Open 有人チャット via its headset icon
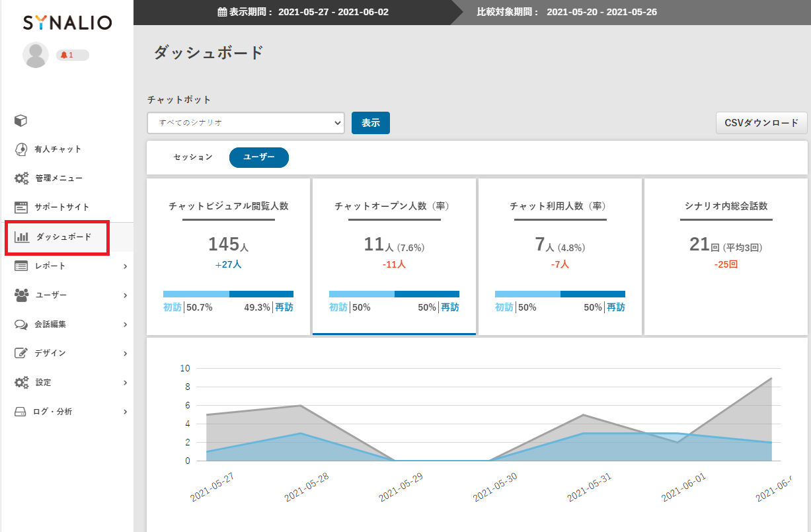The image size is (811, 532). coord(21,149)
